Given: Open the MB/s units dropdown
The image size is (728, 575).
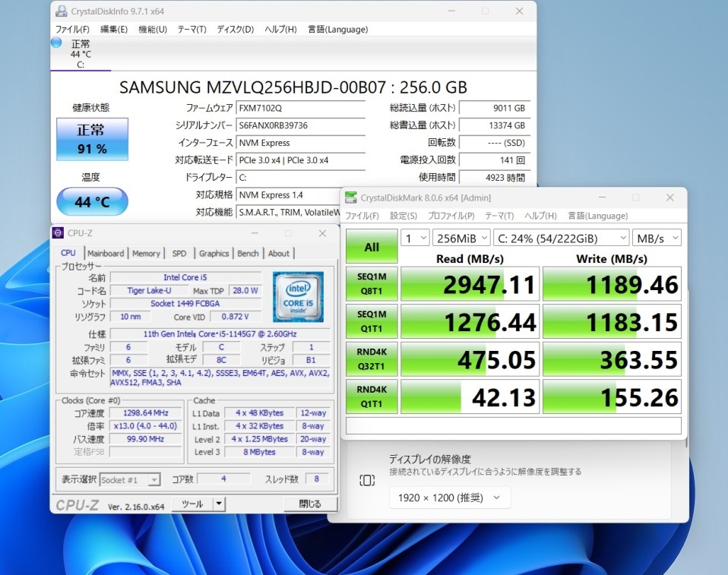Looking at the screenshot, I should 657,238.
